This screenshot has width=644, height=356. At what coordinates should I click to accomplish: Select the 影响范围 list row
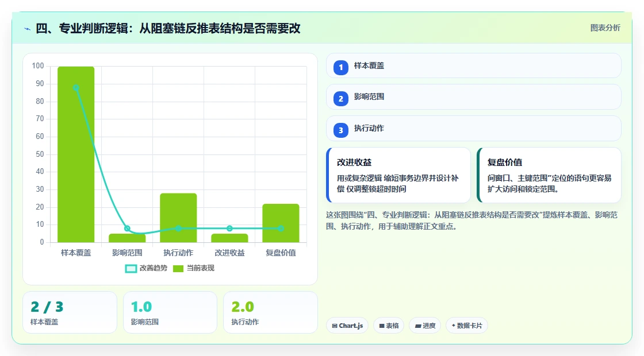[474, 97]
